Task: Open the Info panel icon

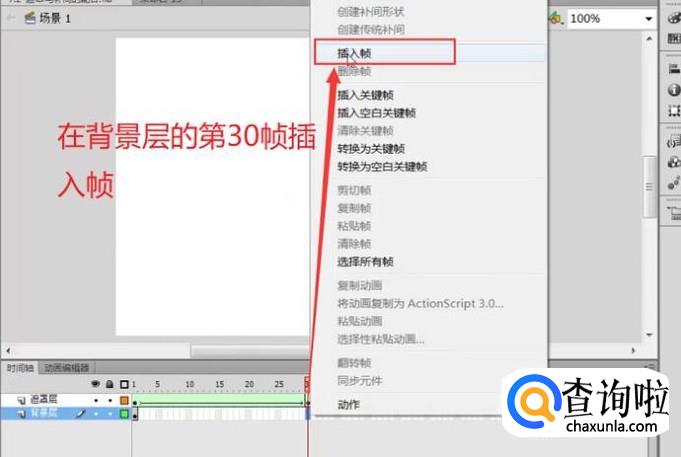Action: click(x=673, y=90)
